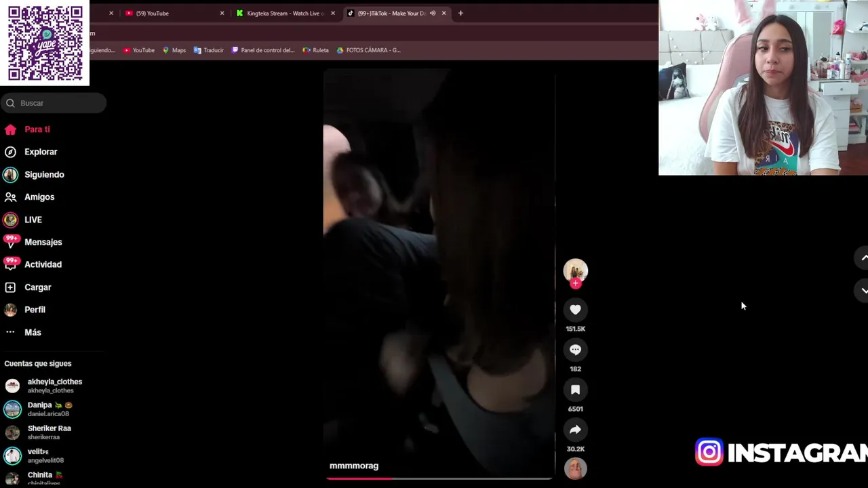Open the mmmmorag creator username
868x488 pixels.
click(x=354, y=466)
